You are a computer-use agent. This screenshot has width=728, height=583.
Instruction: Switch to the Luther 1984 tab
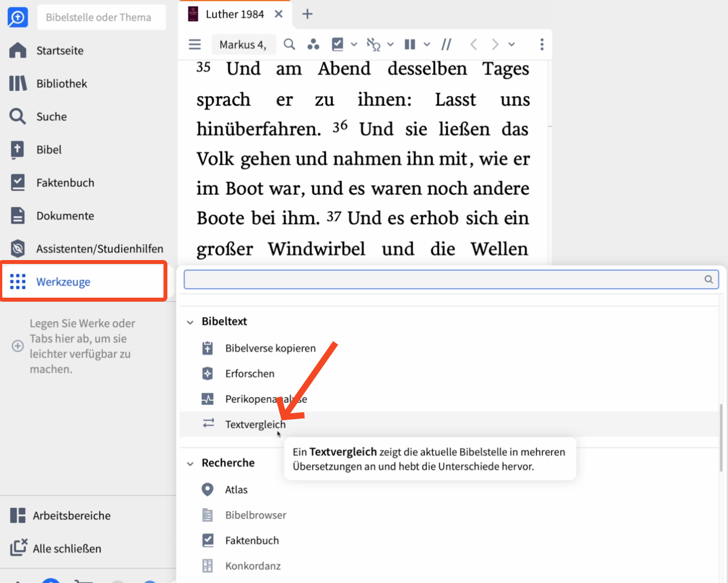(x=235, y=14)
